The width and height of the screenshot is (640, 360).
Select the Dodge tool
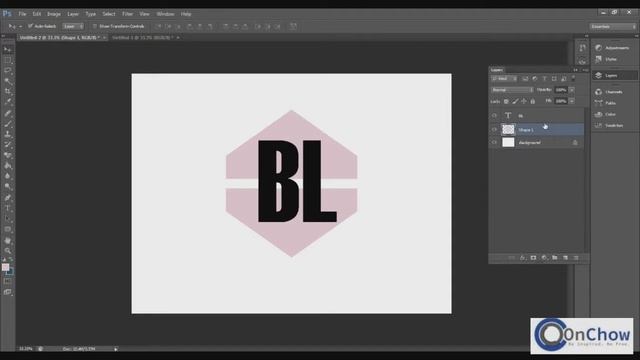[x=8, y=187]
